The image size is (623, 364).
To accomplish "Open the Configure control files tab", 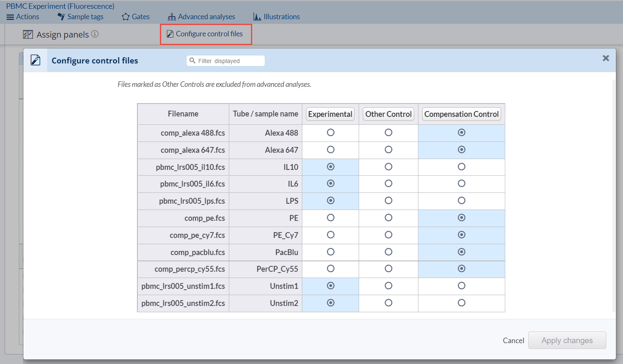I will (x=205, y=34).
